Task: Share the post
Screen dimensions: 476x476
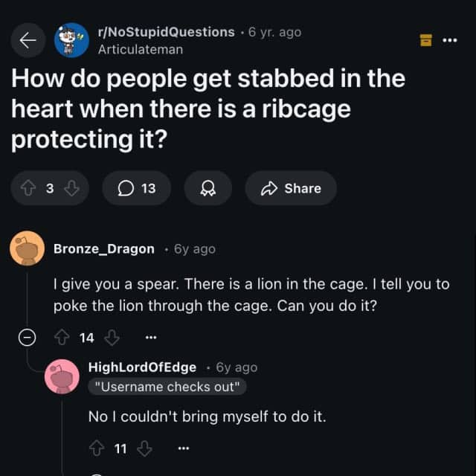Action: 291,188
